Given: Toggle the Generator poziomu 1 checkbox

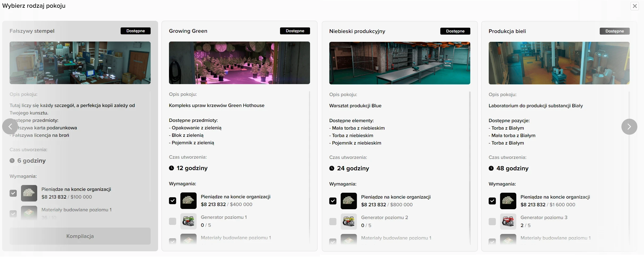Looking at the screenshot, I should click(x=172, y=221).
